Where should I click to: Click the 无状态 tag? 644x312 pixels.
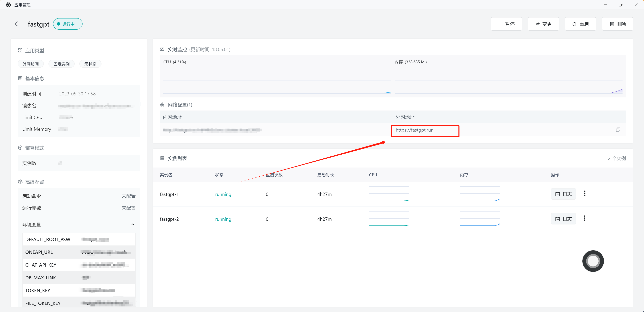[x=90, y=64]
